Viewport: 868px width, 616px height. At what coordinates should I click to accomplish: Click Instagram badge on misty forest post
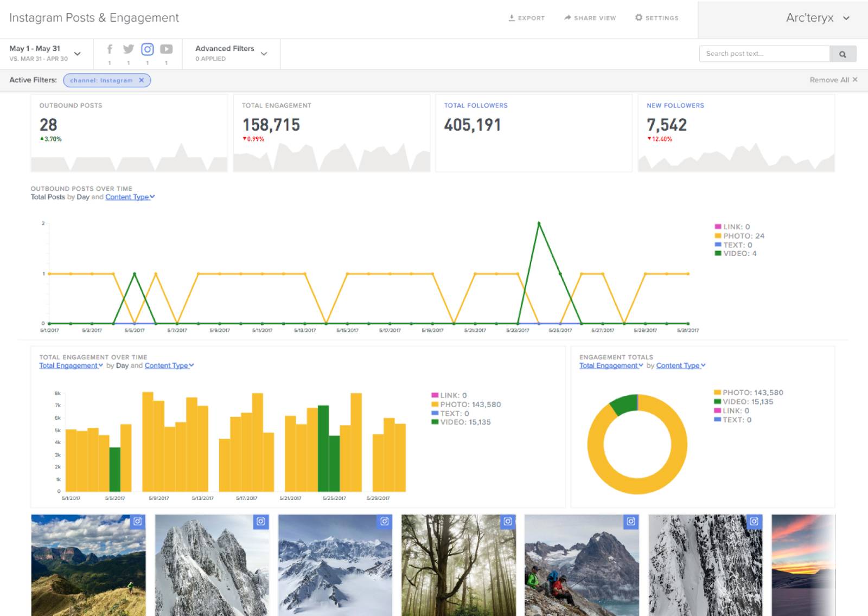(508, 522)
